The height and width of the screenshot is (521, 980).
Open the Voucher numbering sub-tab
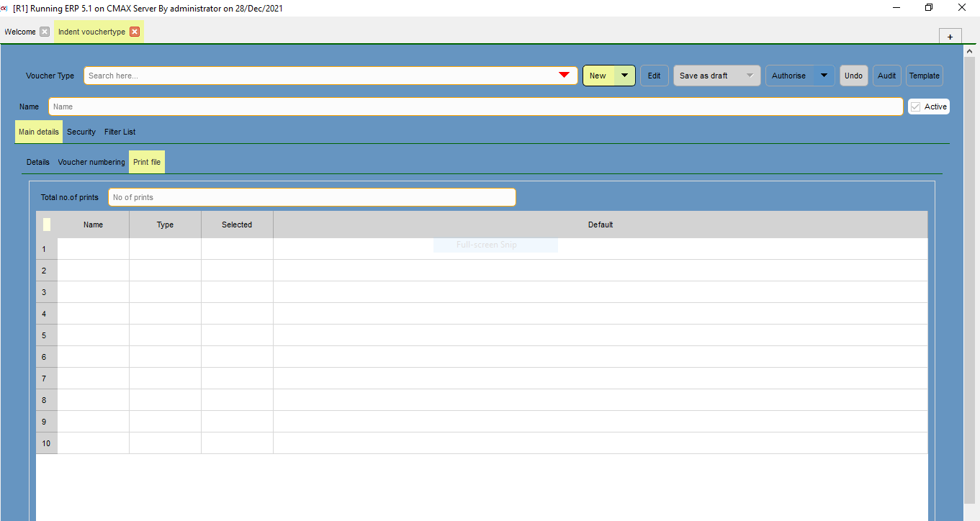pos(91,162)
